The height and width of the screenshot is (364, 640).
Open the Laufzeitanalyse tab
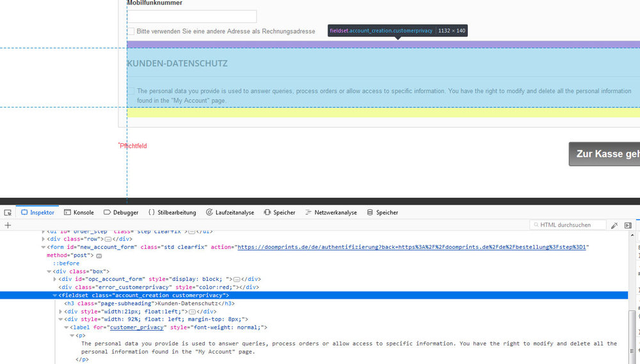pos(230,212)
